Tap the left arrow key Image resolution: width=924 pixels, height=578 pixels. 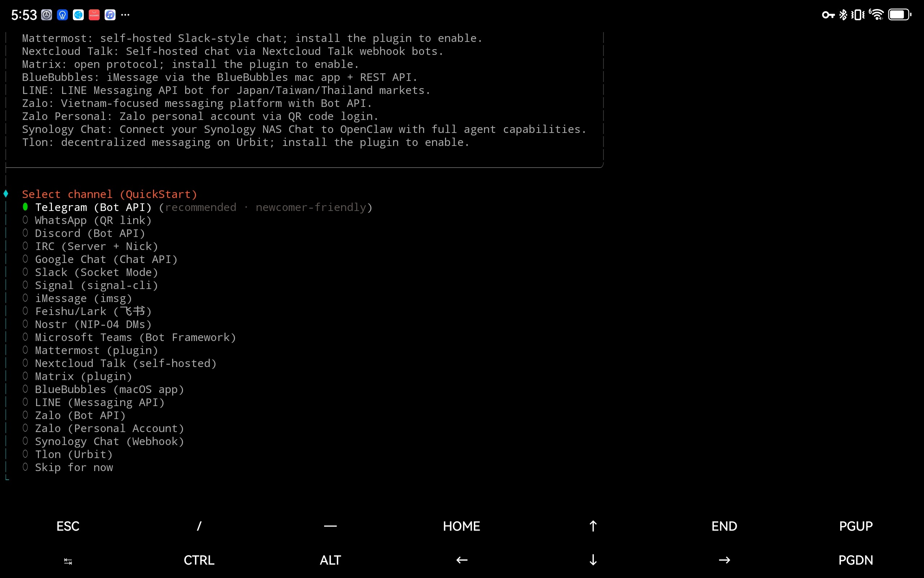462,560
